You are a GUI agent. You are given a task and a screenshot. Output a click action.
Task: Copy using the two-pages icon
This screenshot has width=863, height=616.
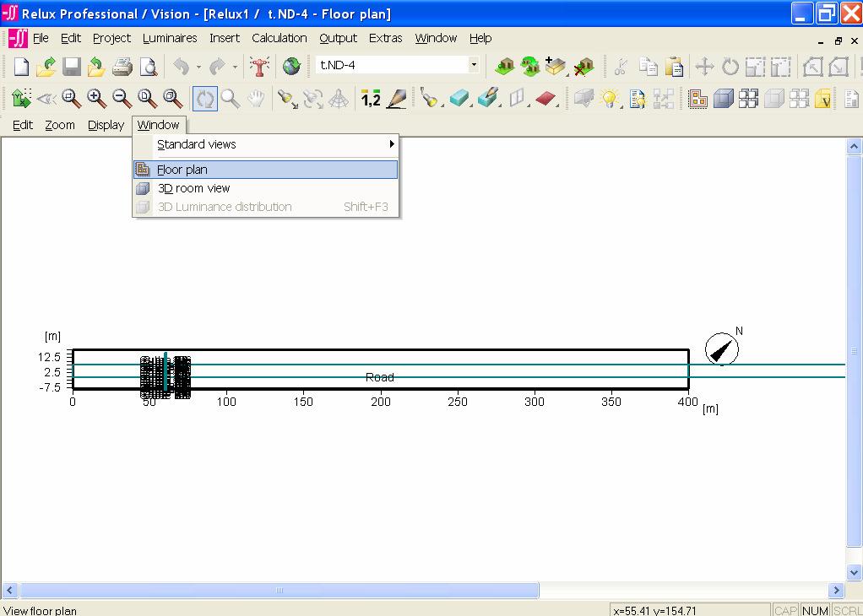click(x=648, y=67)
